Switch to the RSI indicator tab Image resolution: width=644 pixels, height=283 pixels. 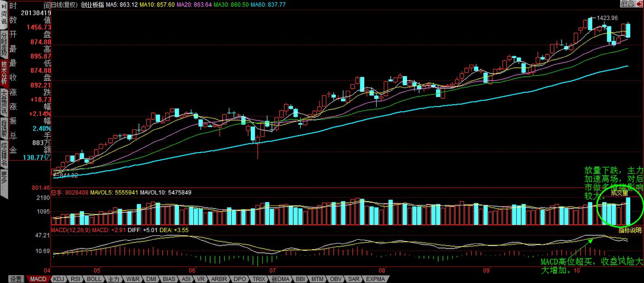(x=75, y=279)
